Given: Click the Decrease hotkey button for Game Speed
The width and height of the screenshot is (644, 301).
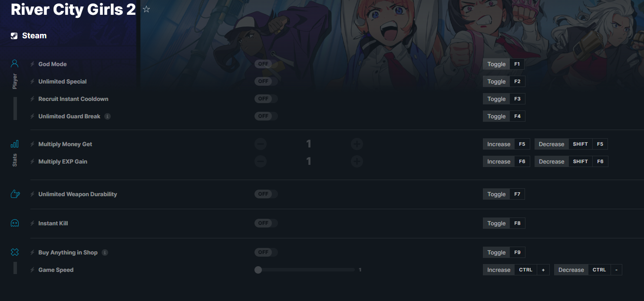Looking at the screenshot, I should tap(571, 270).
